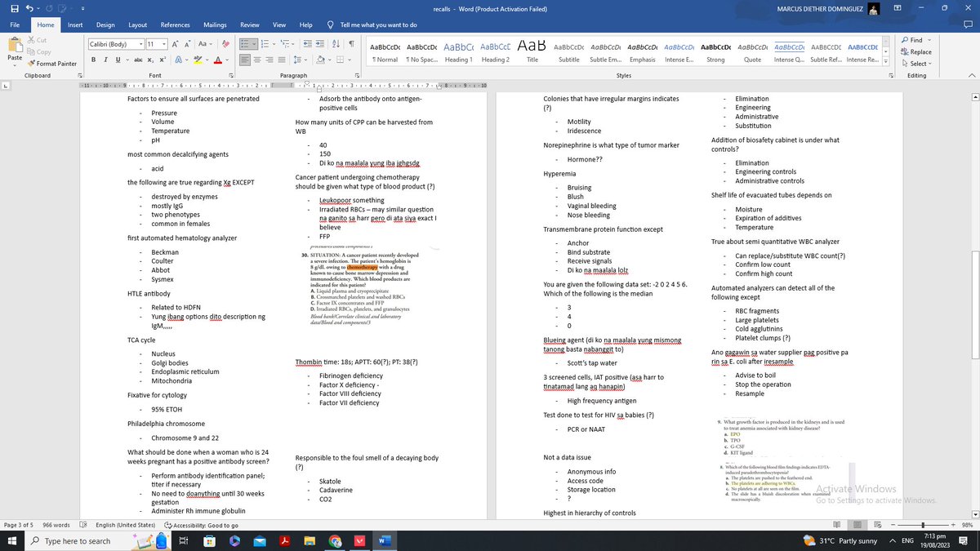Open the Windows Start menu

(x=13, y=541)
